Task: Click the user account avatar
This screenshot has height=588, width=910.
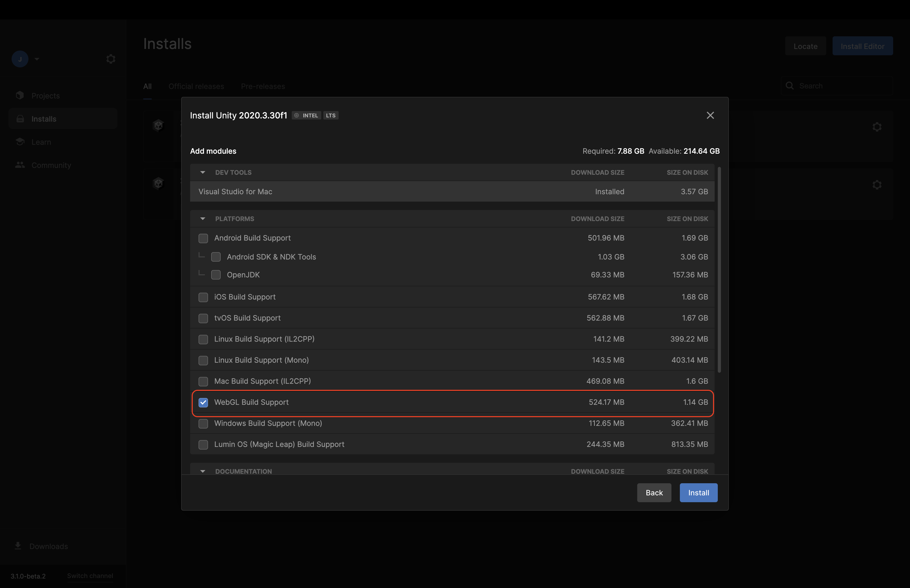Action: click(x=20, y=59)
